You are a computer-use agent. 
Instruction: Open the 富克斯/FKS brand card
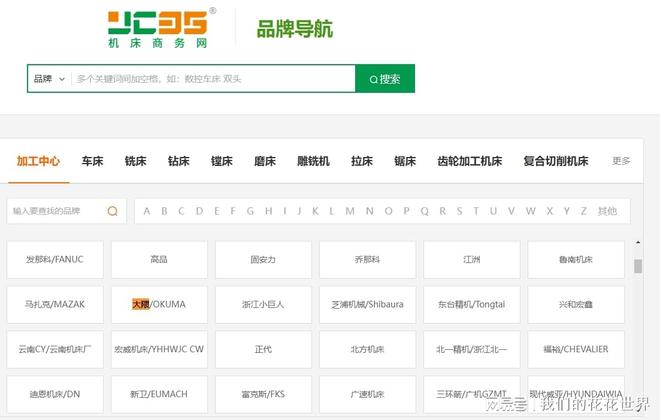tap(263, 394)
